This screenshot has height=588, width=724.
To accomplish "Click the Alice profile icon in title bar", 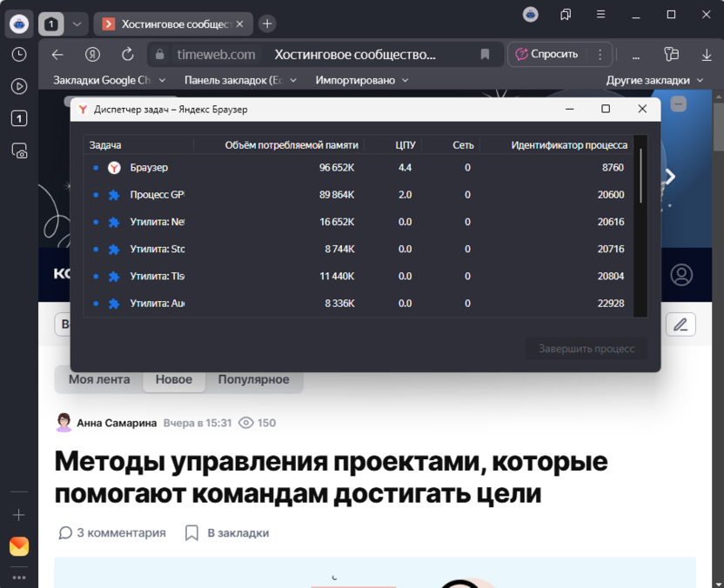I will pos(531,15).
